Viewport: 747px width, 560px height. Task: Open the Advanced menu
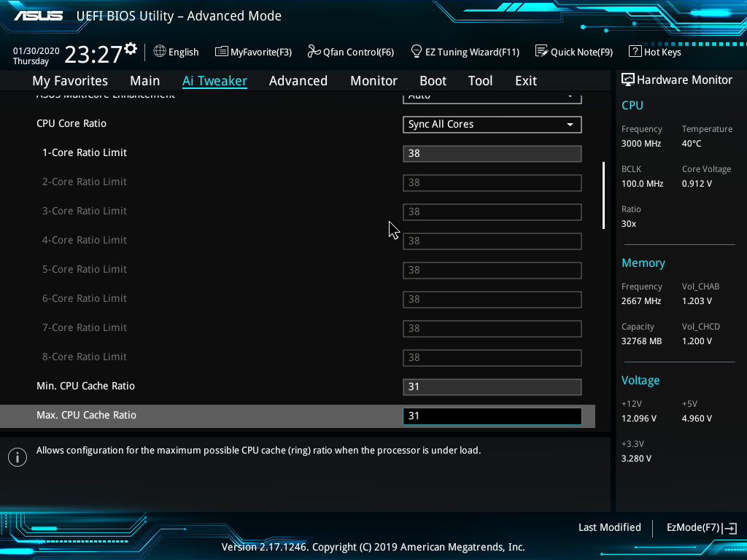(x=298, y=80)
